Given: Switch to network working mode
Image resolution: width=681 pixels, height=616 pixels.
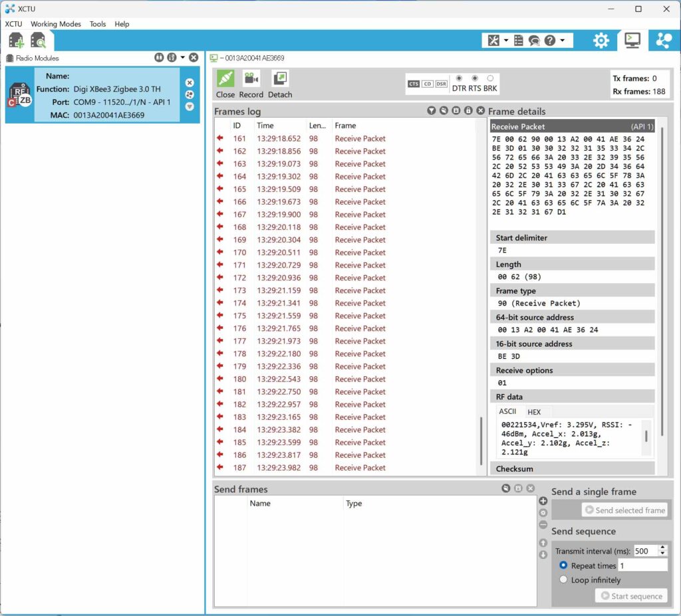Looking at the screenshot, I should pyautogui.click(x=664, y=41).
